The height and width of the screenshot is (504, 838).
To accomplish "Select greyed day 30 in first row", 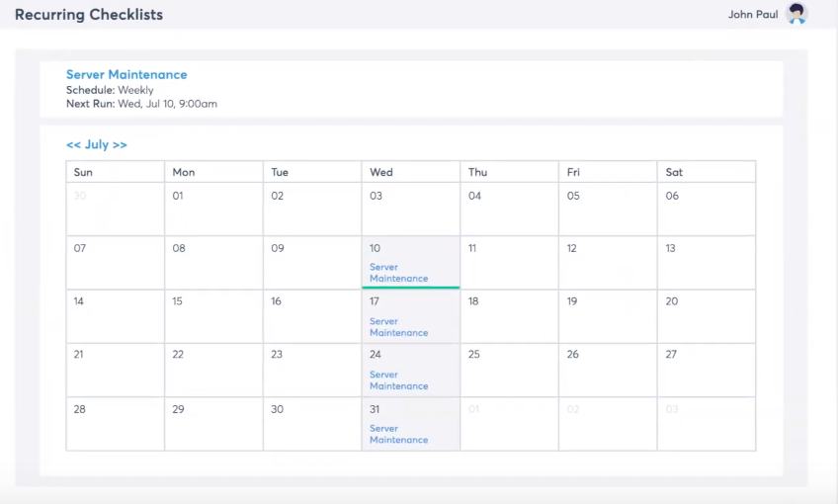I will 116,209.
